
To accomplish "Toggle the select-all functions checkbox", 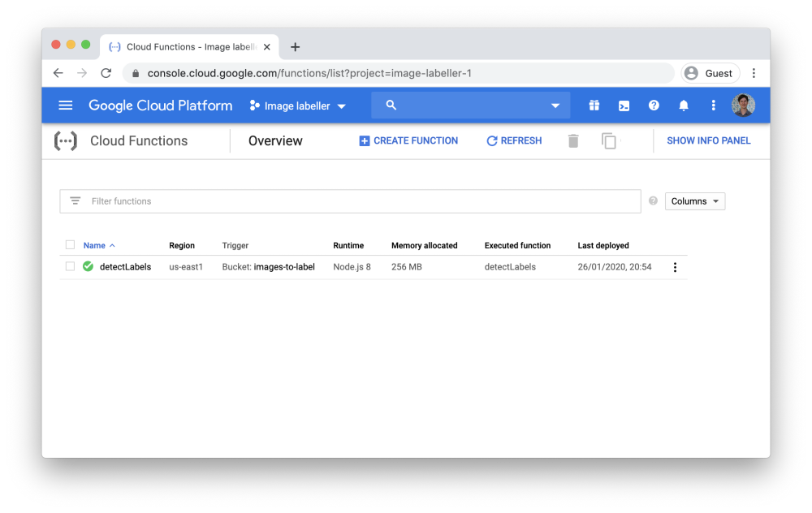I will 70,245.
